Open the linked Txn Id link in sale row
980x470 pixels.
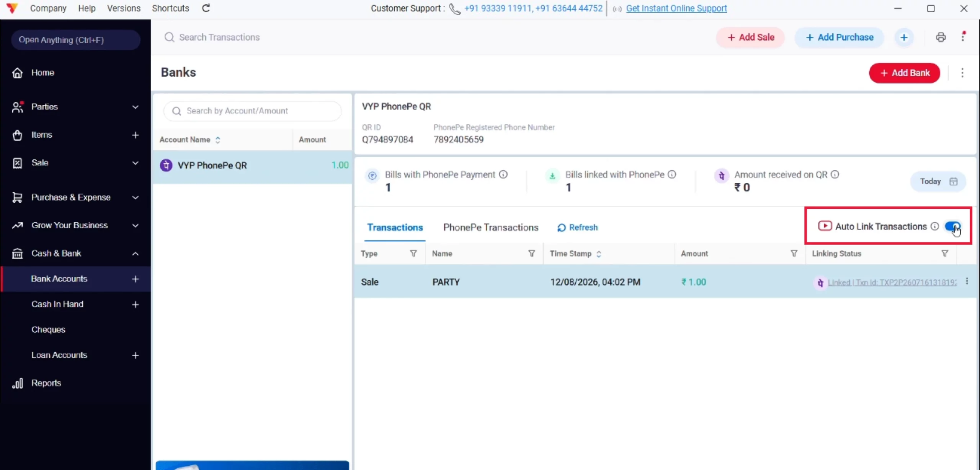click(x=892, y=282)
